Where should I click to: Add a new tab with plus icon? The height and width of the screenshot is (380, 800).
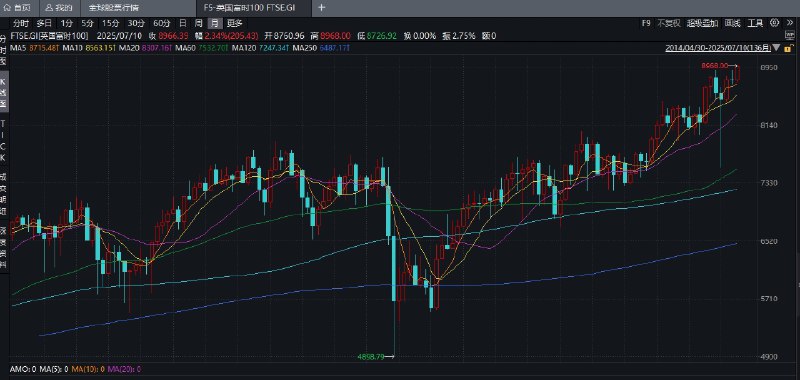coord(321,8)
